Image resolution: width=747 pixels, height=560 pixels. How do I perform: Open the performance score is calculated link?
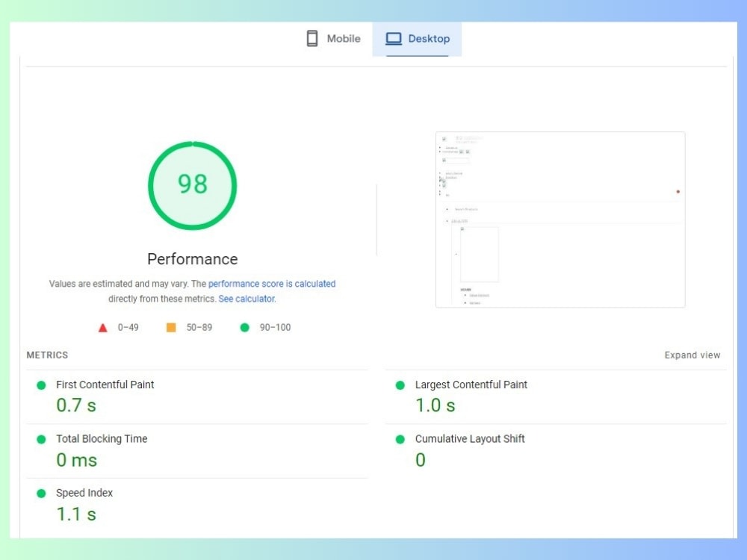click(272, 284)
